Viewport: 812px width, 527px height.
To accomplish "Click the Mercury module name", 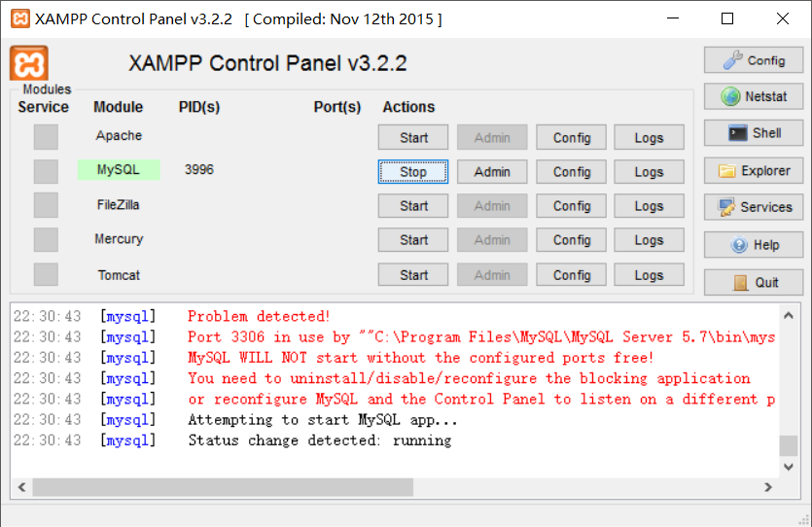I will [119, 239].
